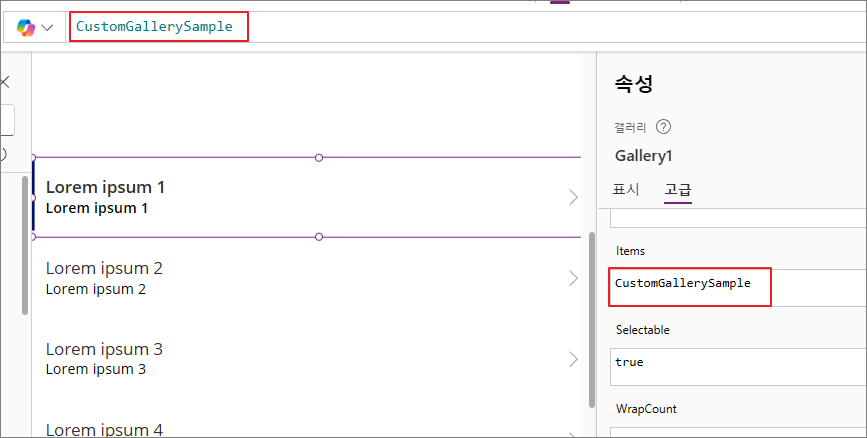Select the Lorem ipsum 4 title

[x=104, y=430]
